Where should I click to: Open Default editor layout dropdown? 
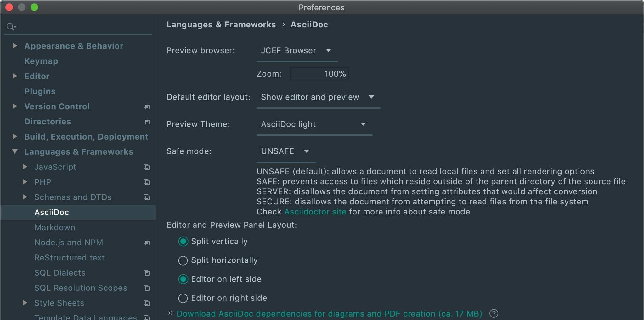click(x=318, y=97)
